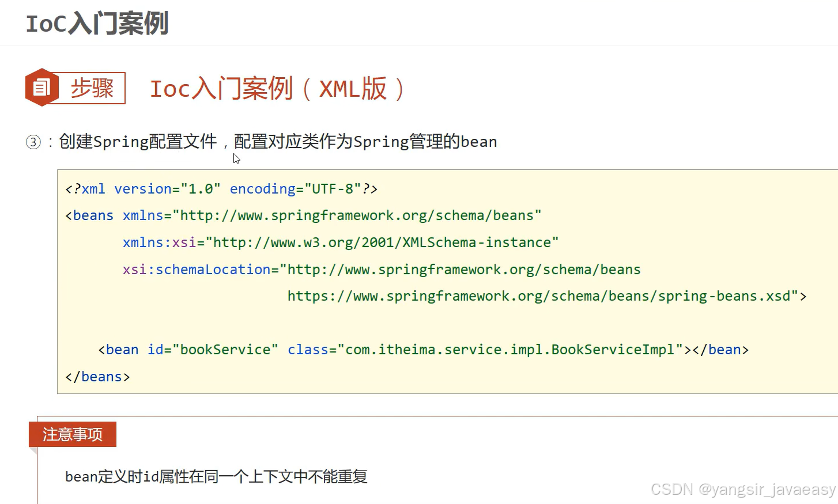Click the closing </bean> tag
Image resolution: width=838 pixels, height=504 pixels.
[720, 350]
